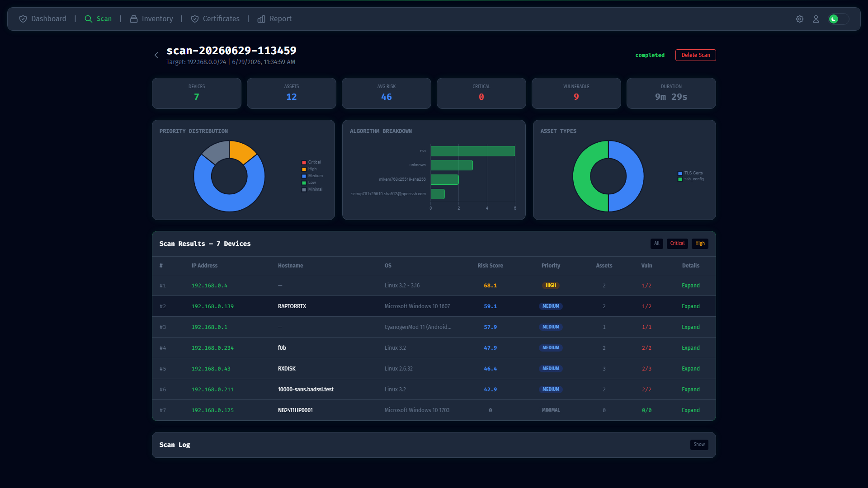Click the Report bar chart icon

[x=261, y=19]
